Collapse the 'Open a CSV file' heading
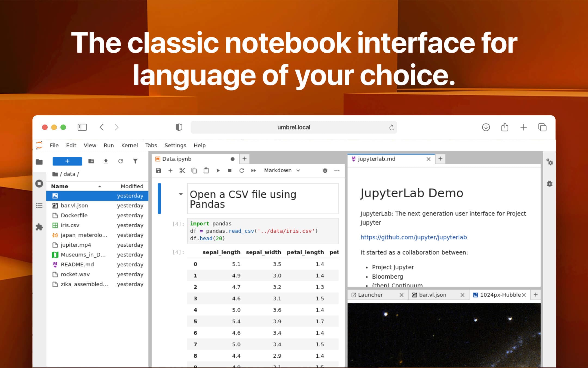 click(180, 194)
